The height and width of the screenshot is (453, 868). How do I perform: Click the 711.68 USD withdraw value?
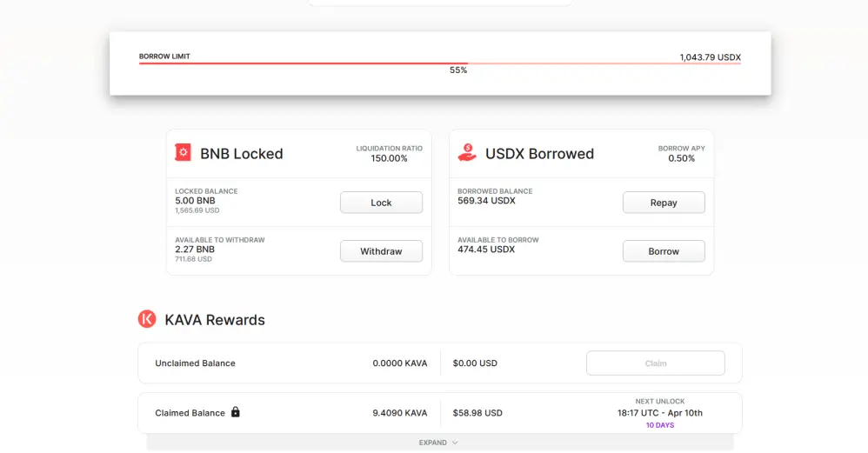[193, 259]
